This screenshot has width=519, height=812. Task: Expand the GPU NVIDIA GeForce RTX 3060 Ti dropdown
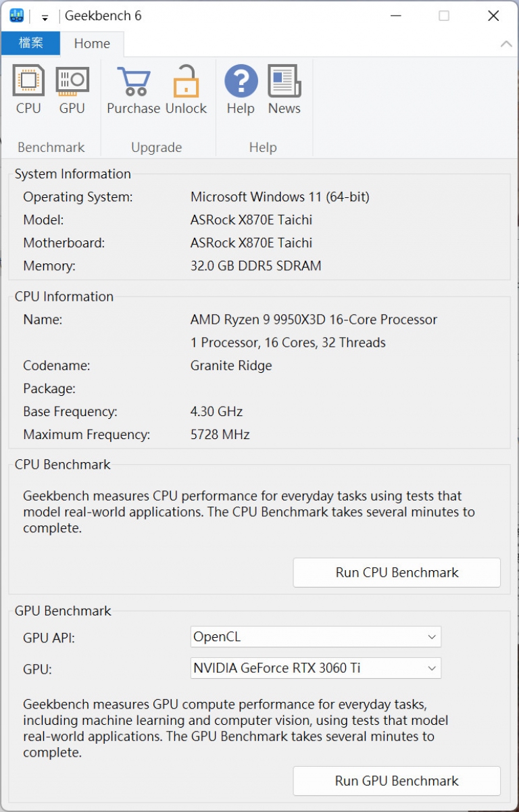coord(316,668)
